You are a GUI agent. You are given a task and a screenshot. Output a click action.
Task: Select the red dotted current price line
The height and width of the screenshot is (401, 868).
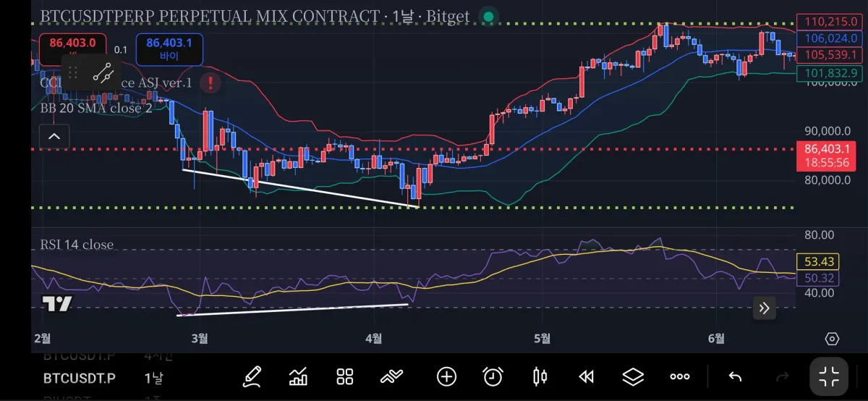[412, 150]
